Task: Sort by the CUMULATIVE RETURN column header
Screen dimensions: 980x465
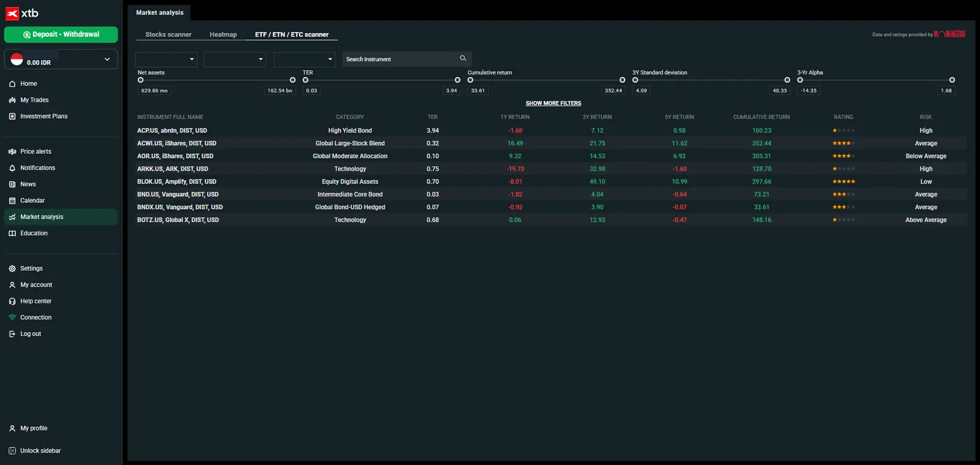Action: 761,117
